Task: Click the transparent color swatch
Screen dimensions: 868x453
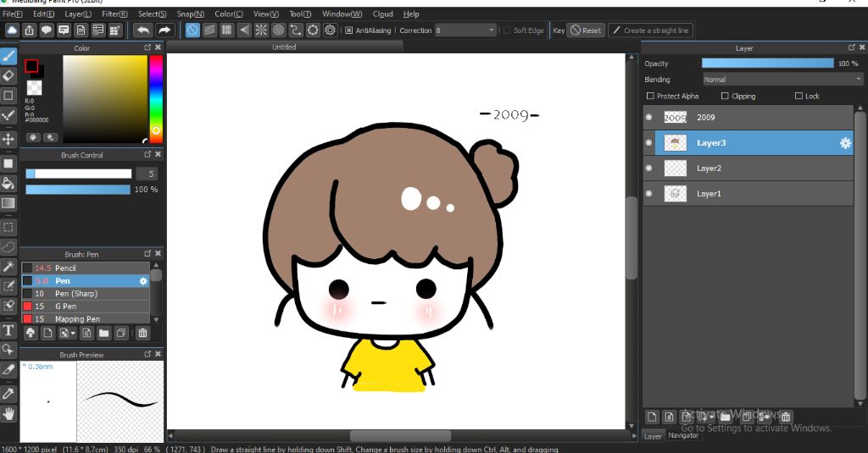Action: pos(34,87)
